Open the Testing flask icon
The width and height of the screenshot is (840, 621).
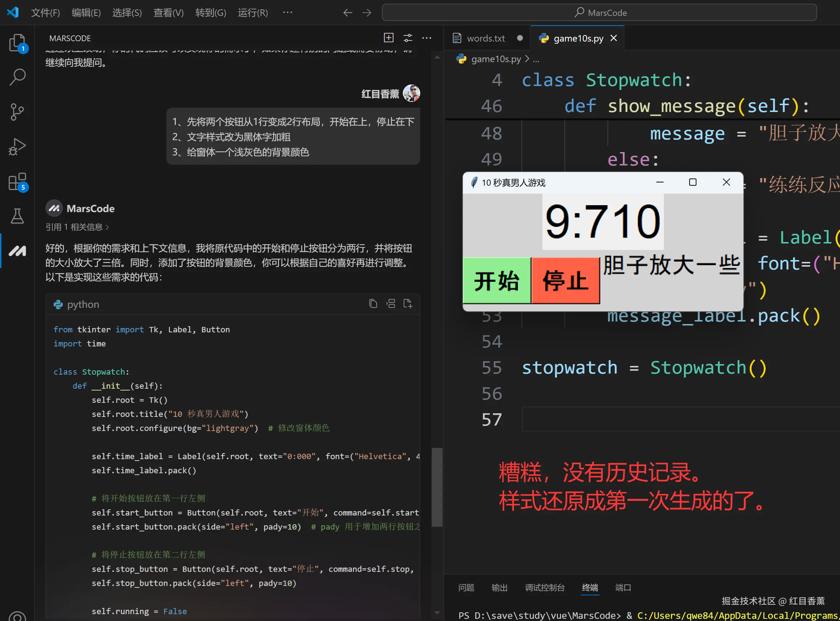pyautogui.click(x=17, y=216)
